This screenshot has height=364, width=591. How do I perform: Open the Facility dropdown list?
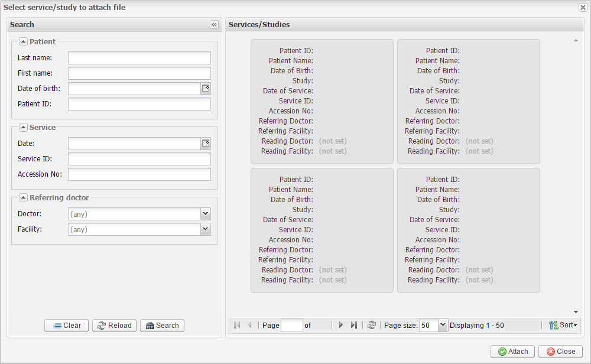(x=206, y=229)
